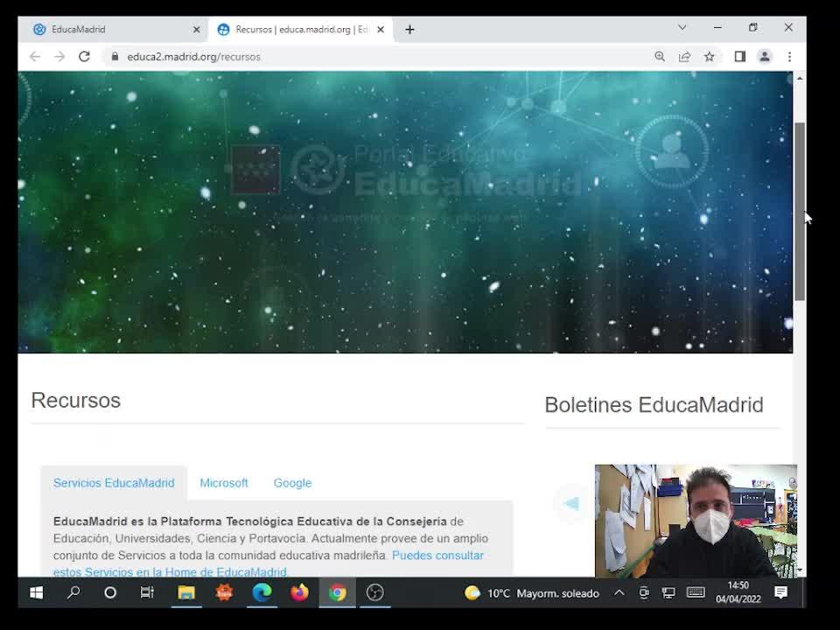
Task: Follow the 'Puedes consultar' link
Action: [437, 556]
